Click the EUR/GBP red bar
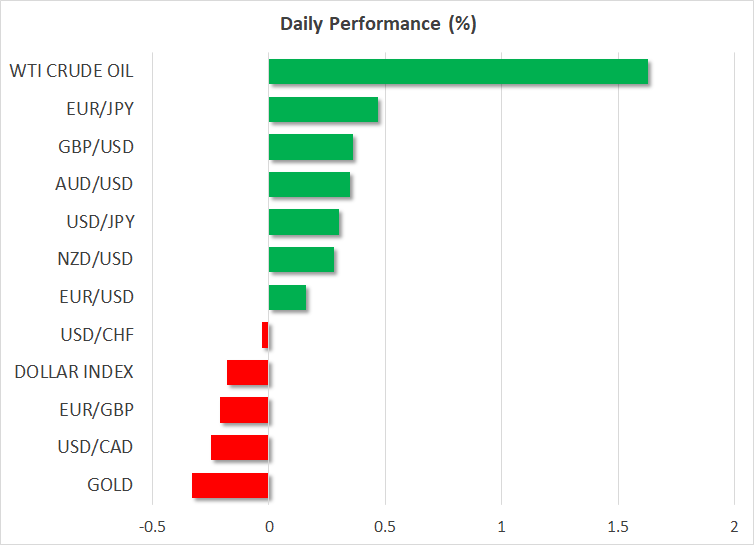Viewport: 754px width, 545px height. click(244, 410)
